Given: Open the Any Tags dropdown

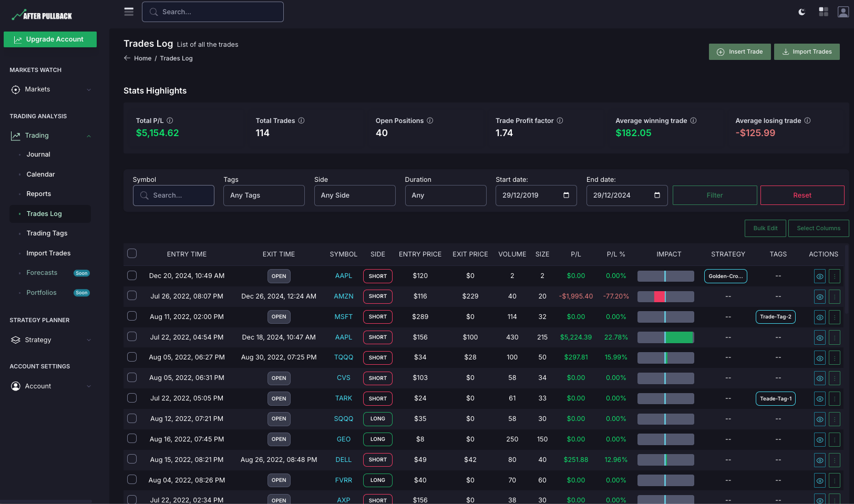Looking at the screenshot, I should (264, 196).
